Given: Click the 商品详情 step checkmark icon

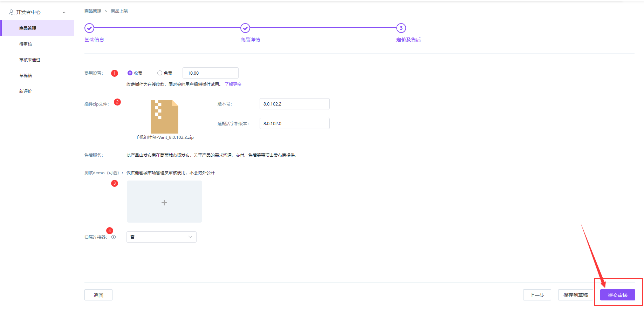Looking at the screenshot, I should coord(245,28).
